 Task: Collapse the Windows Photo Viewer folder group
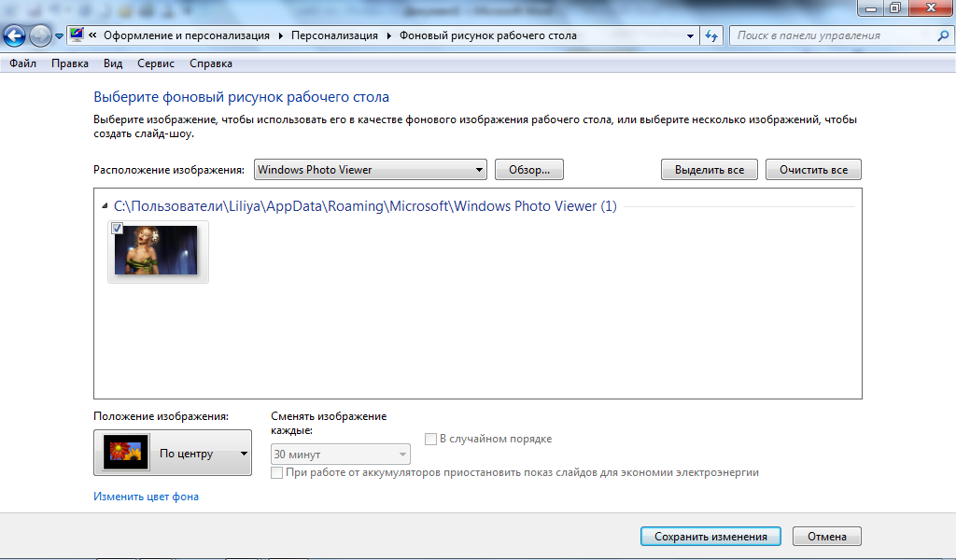click(x=105, y=206)
